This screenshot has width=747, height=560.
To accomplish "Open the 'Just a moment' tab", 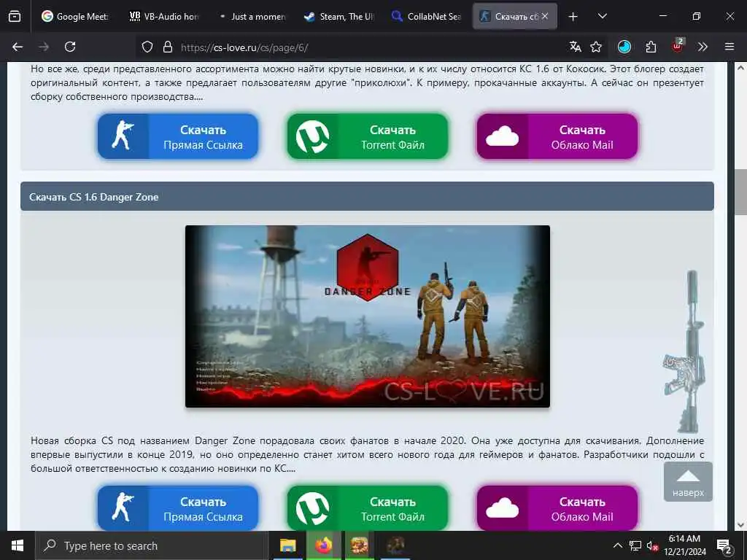I will (252, 16).
